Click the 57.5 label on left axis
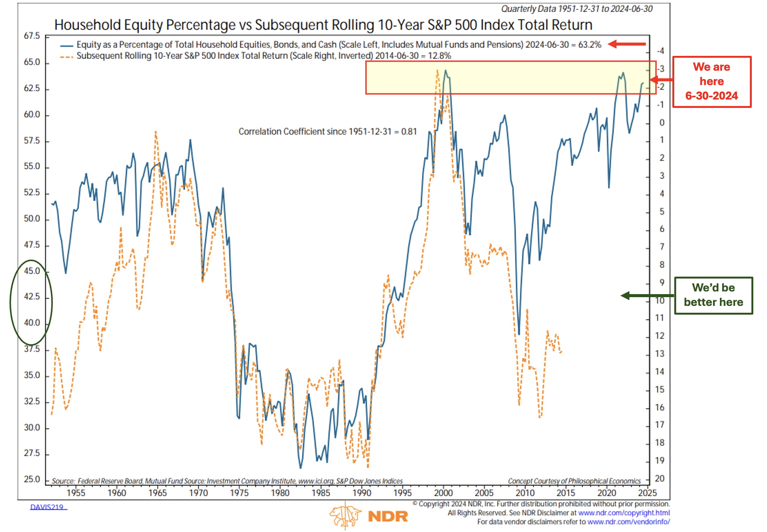The height and width of the screenshot is (532, 767). [x=32, y=141]
